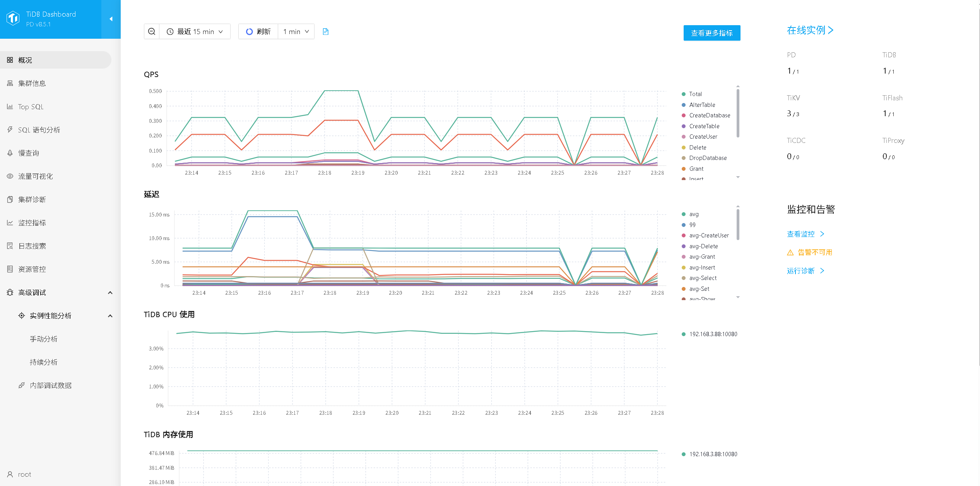
Task: Toggle the 99 series in latency legend
Action: 692,225
